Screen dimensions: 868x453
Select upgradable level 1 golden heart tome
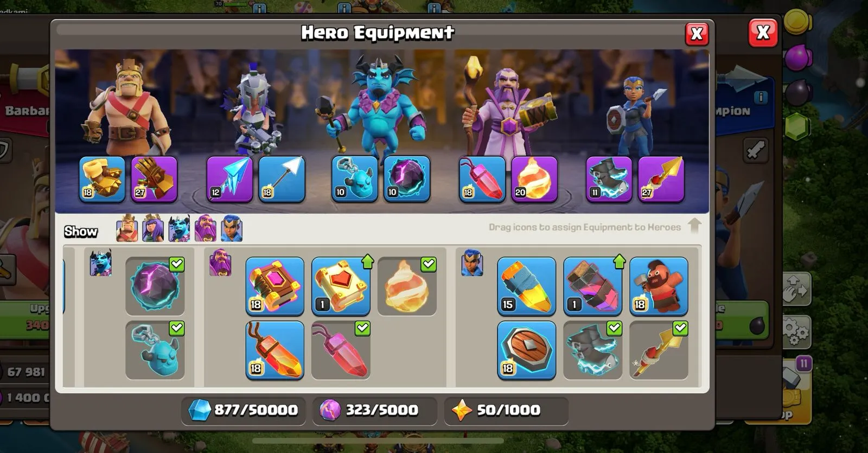point(341,286)
